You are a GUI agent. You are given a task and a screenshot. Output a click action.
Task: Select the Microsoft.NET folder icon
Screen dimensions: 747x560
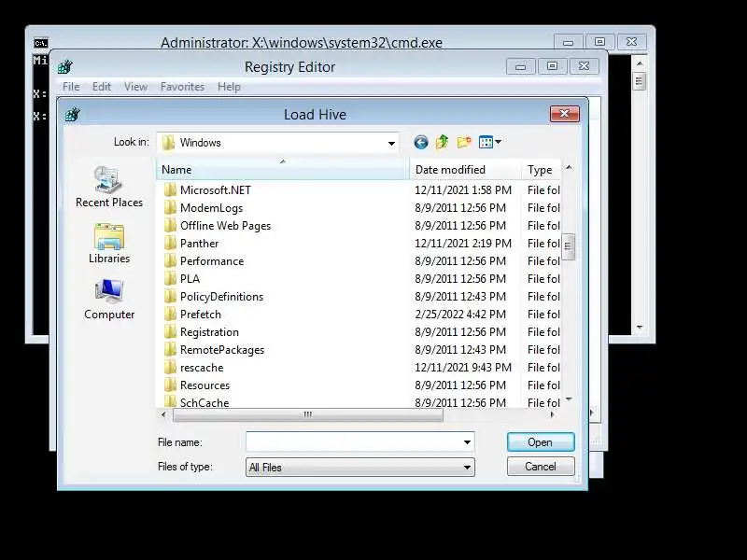pyautogui.click(x=170, y=190)
